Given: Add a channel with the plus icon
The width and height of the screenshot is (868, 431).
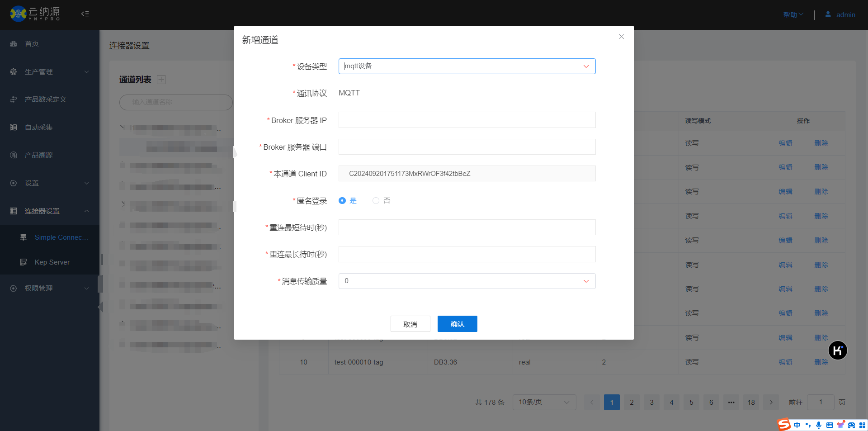Looking at the screenshot, I should pyautogui.click(x=161, y=80).
